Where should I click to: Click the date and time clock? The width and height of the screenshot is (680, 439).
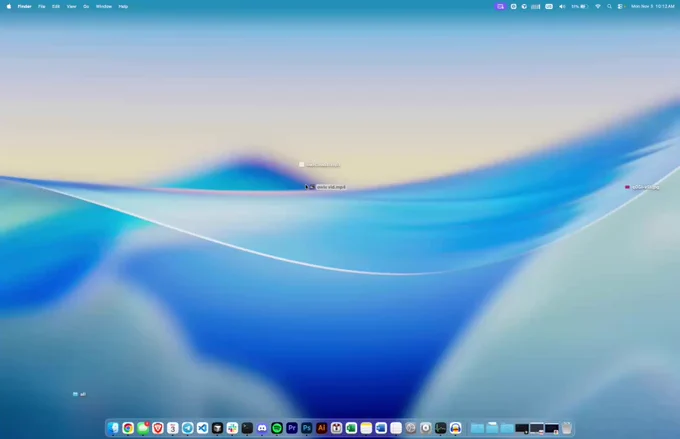click(653, 6)
